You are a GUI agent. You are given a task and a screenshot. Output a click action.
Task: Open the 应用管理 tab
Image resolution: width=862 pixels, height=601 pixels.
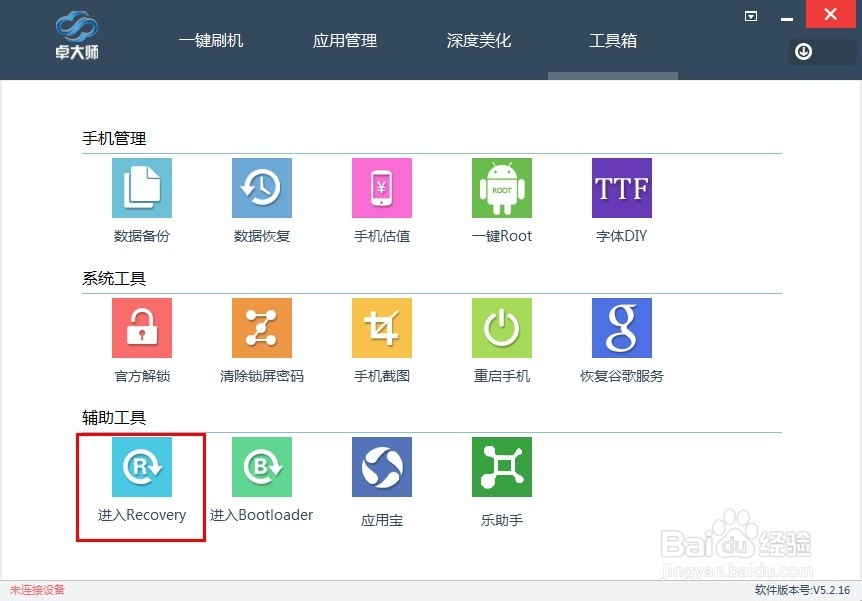tap(344, 40)
